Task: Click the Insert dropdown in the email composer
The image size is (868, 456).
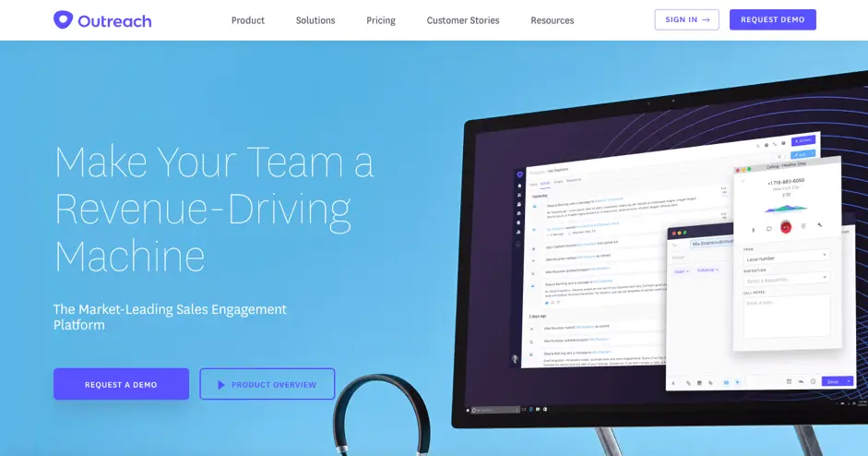Action: click(682, 271)
